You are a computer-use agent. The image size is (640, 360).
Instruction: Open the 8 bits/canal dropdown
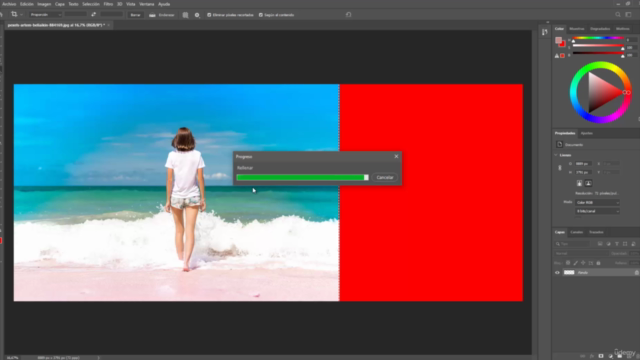pos(598,211)
